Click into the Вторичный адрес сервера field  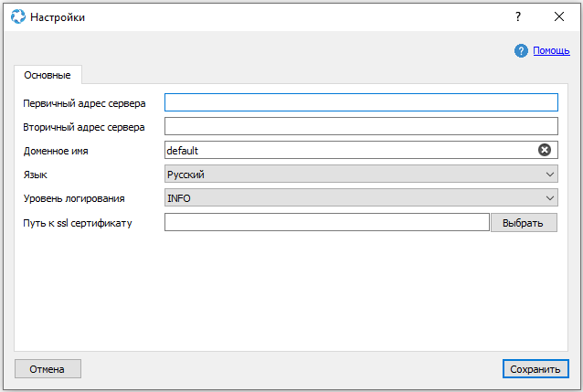(x=360, y=126)
